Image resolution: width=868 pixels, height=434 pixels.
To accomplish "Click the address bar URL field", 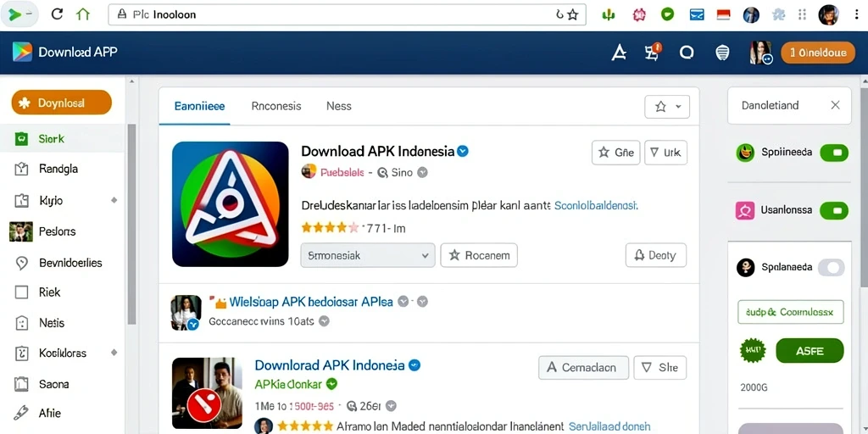I will click(347, 14).
